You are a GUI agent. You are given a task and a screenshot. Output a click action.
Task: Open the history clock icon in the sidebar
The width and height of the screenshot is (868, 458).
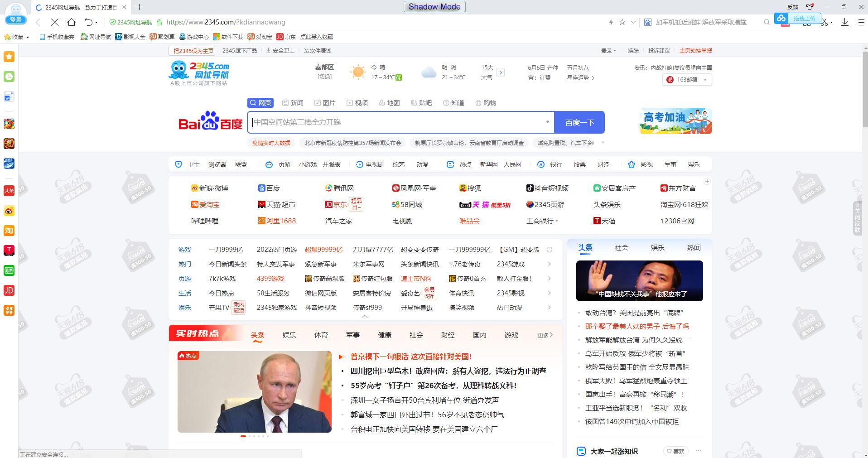point(9,77)
